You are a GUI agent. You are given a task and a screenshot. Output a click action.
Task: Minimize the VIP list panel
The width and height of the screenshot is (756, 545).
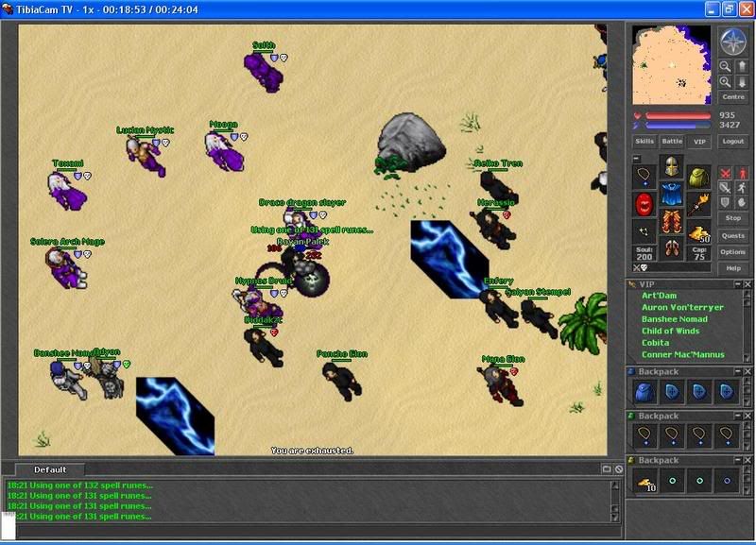(x=738, y=284)
